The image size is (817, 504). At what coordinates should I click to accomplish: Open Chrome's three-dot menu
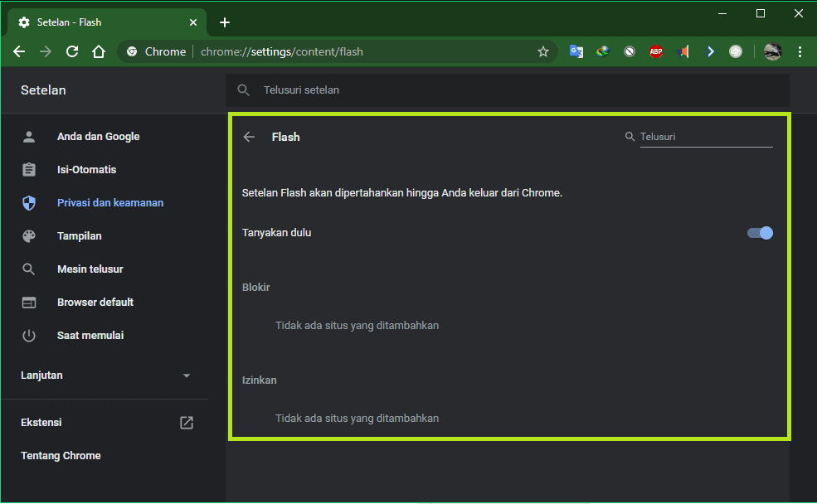pos(800,51)
